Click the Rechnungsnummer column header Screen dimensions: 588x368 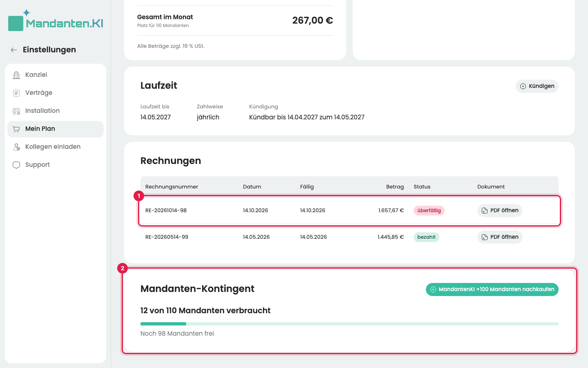171,187
